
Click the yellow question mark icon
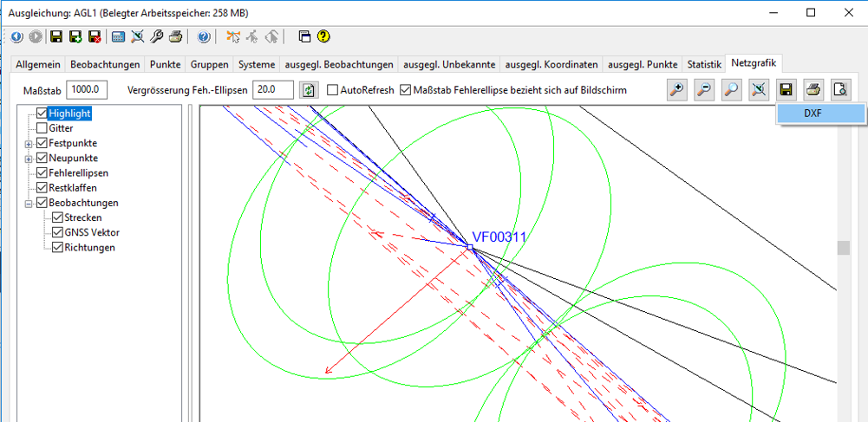click(x=323, y=37)
